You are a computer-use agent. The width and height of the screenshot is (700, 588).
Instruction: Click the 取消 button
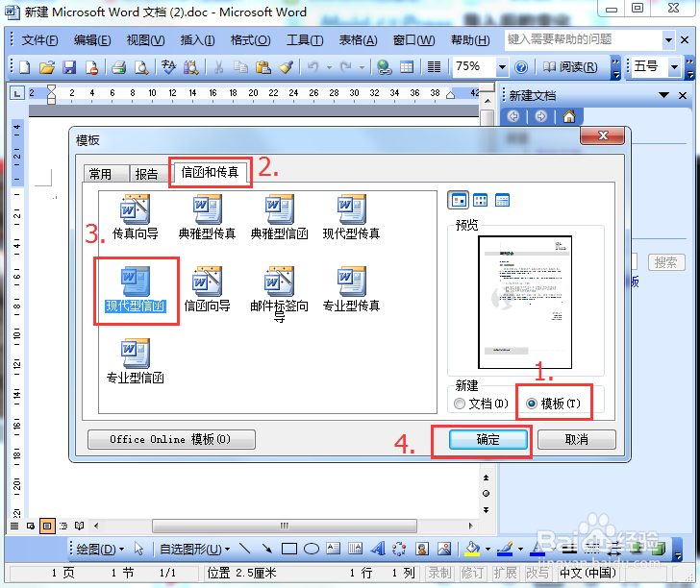[x=576, y=439]
